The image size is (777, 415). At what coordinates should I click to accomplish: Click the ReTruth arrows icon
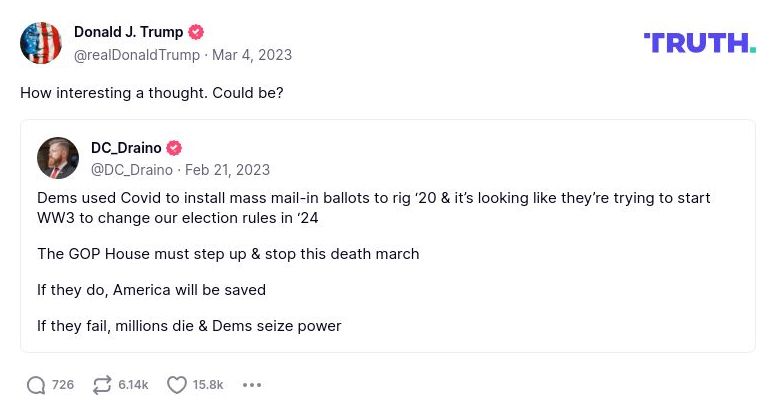click(x=101, y=385)
